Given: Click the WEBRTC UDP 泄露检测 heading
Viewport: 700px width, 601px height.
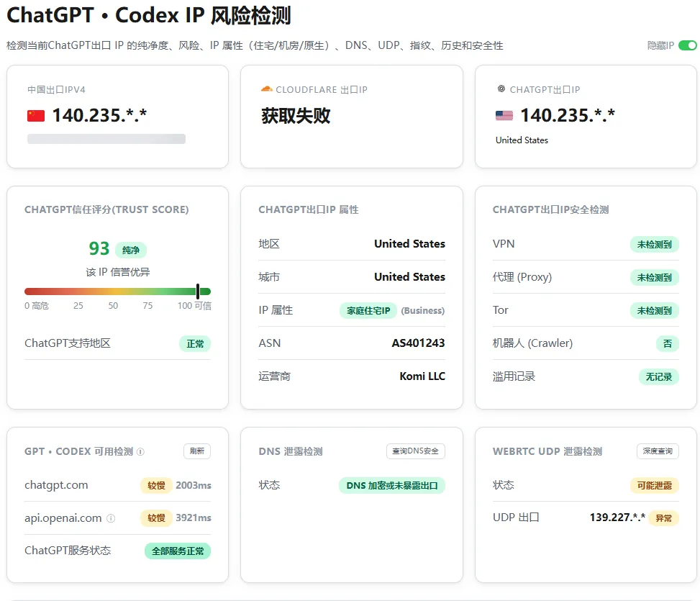Looking at the screenshot, I should [x=547, y=451].
